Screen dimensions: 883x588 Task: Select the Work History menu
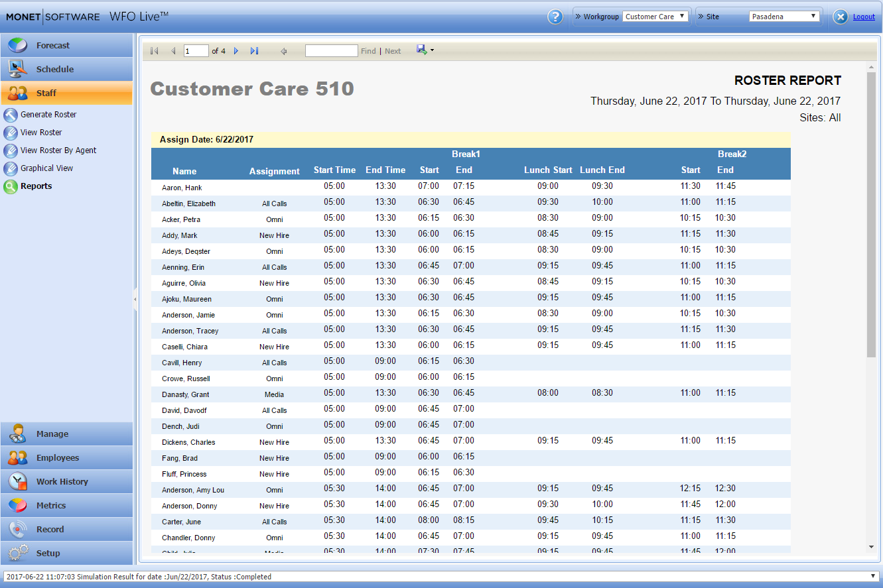(62, 482)
